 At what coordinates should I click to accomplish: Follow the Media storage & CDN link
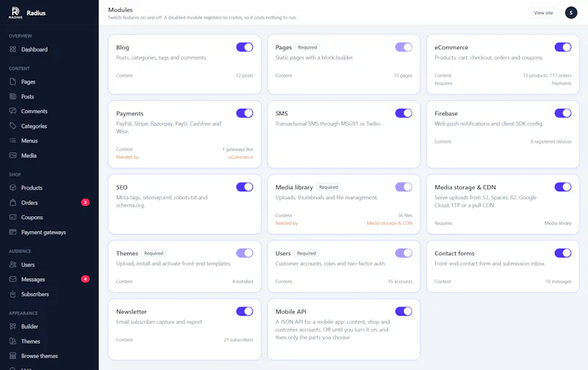point(390,224)
